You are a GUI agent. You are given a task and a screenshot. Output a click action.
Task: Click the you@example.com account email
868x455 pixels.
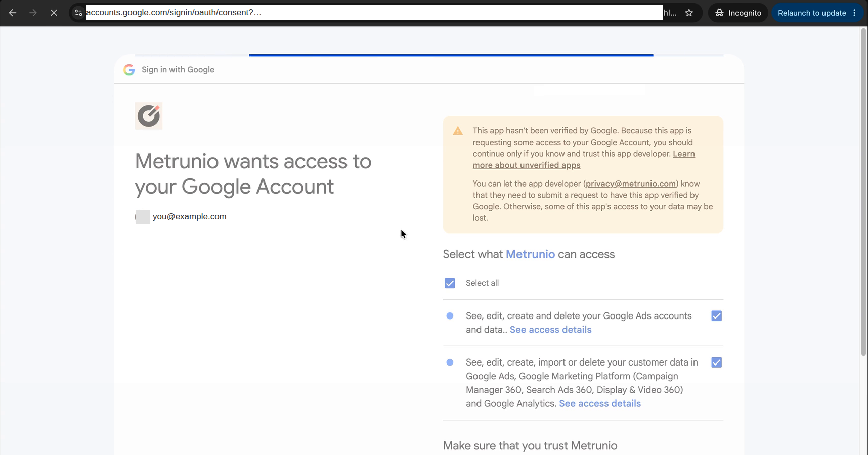pyautogui.click(x=190, y=216)
